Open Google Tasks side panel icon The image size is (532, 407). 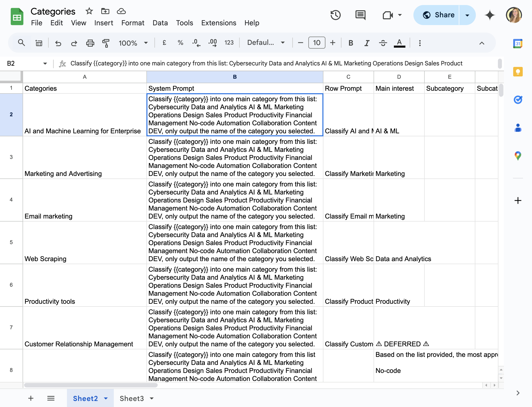518,100
